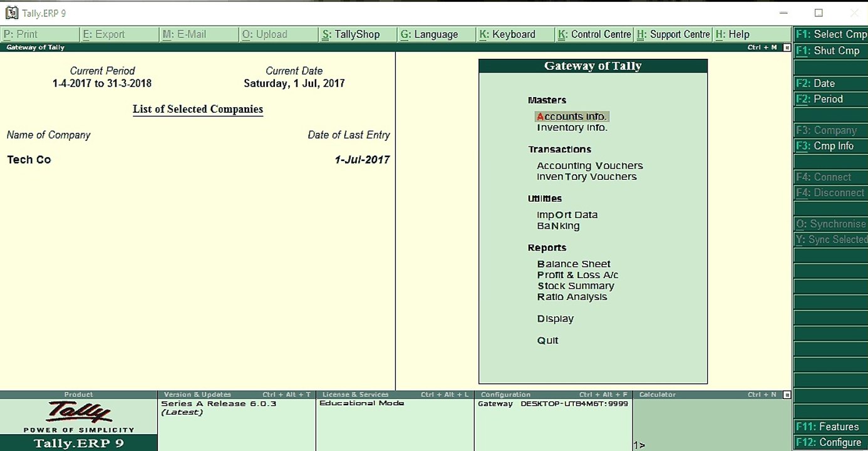Click Gateway DESKTOP-UTB4M6T:9999 configuration text

(553, 404)
